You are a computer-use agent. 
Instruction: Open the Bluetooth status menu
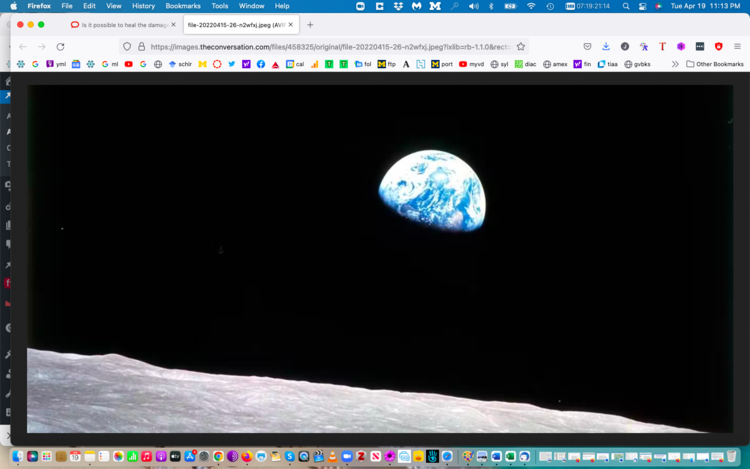(491, 6)
